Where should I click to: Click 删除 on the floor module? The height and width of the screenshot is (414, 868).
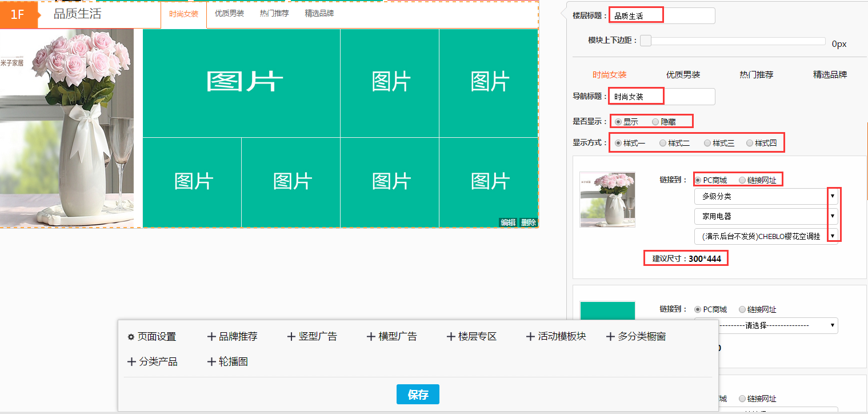[529, 223]
